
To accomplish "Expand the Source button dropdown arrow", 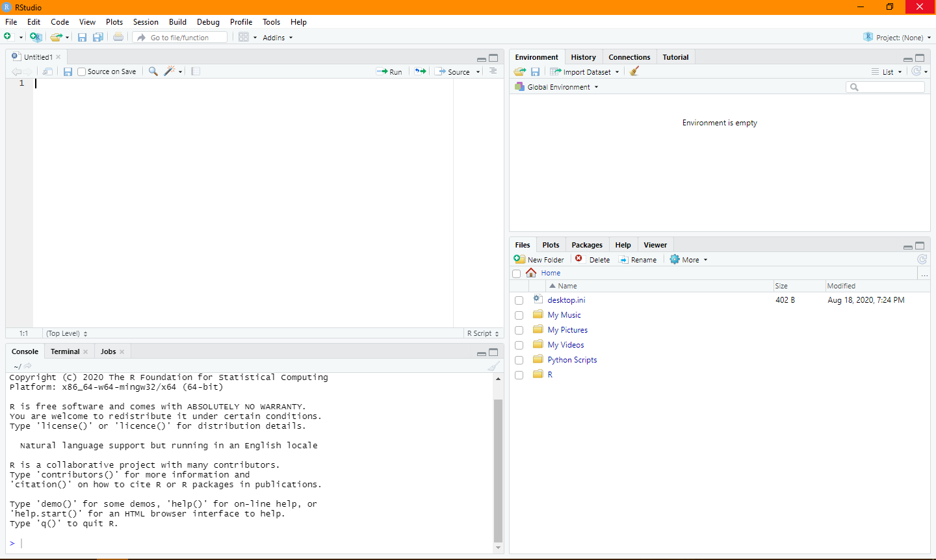I will pyautogui.click(x=478, y=72).
